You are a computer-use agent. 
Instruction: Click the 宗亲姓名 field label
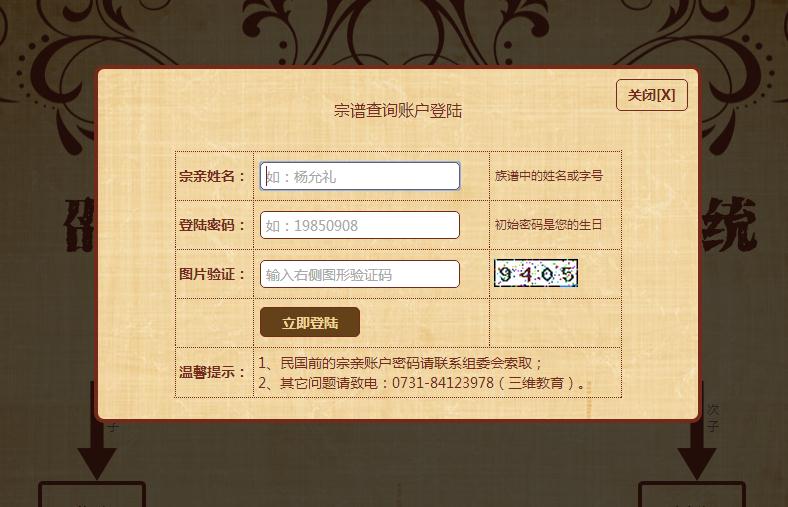click(x=212, y=176)
